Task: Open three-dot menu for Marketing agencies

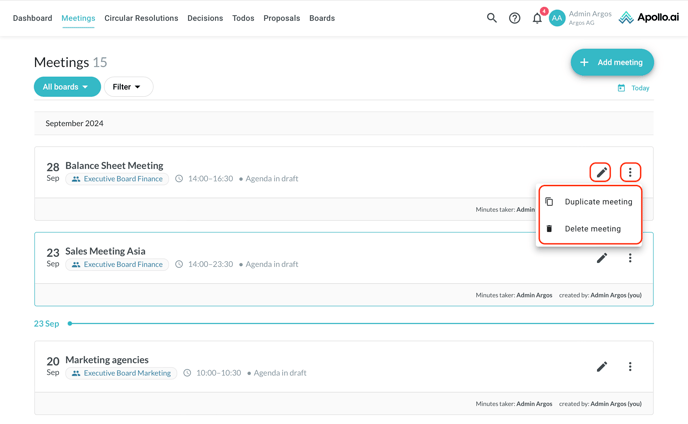Action: point(630,367)
